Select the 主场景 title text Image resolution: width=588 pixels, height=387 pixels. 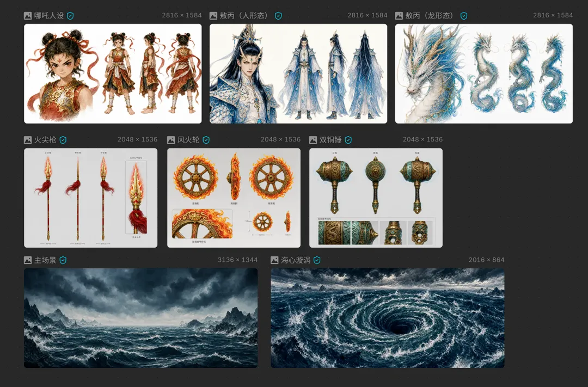click(x=45, y=260)
